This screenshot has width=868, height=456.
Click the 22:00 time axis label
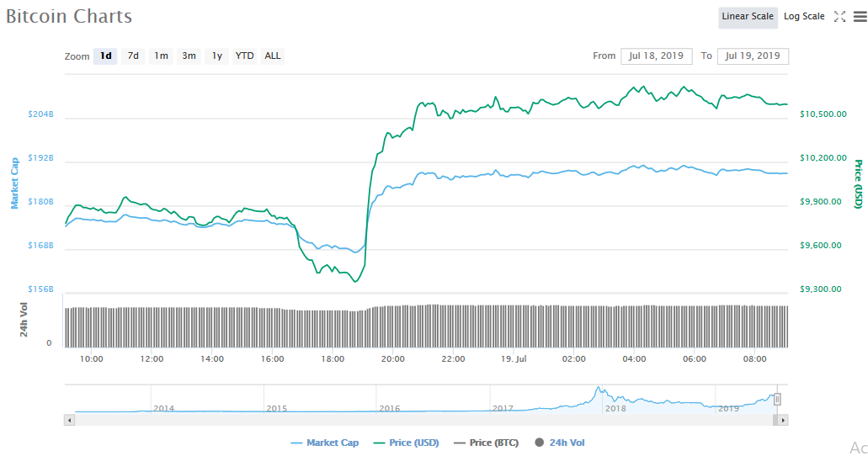pyautogui.click(x=453, y=358)
